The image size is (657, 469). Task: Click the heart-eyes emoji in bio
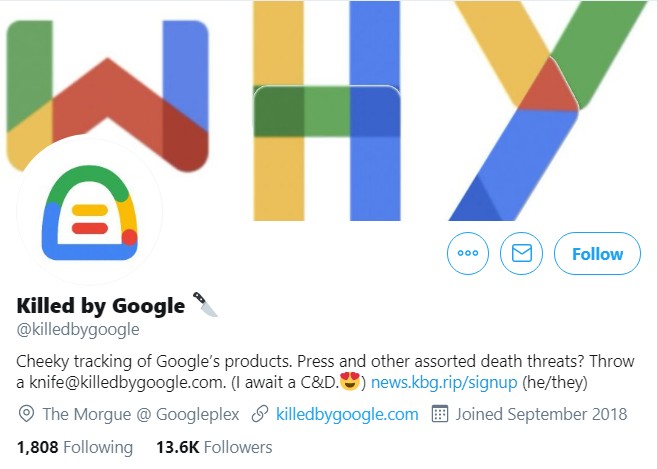point(350,381)
